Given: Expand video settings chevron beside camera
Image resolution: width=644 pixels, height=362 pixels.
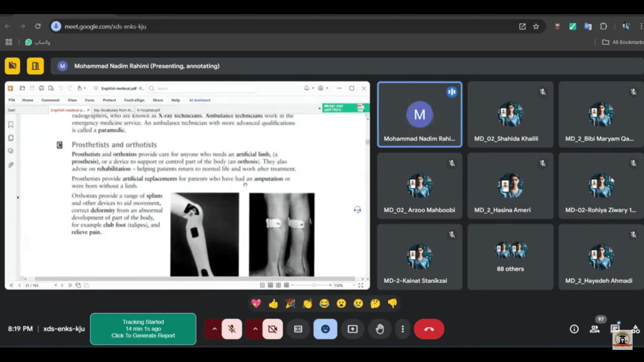Looking at the screenshot, I should 255,329.
